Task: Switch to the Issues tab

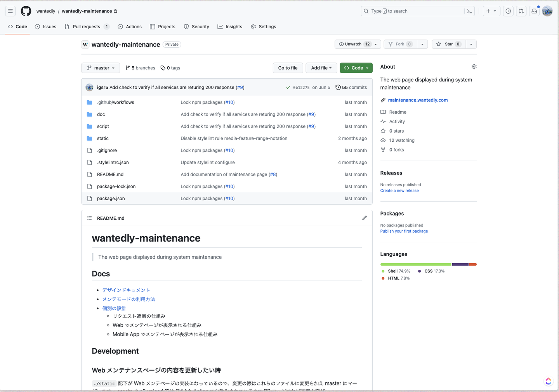Action: (x=46, y=27)
